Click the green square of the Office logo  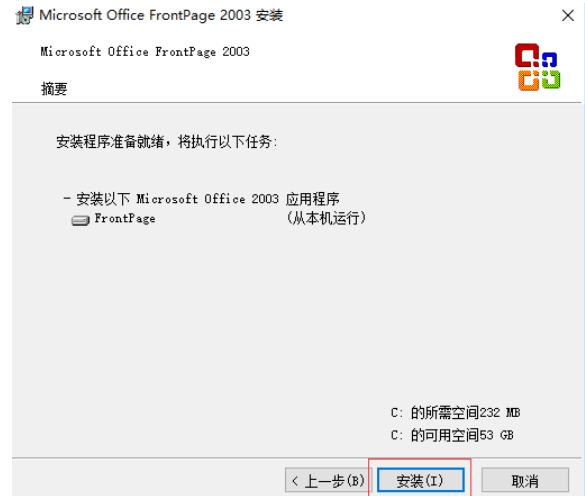(551, 79)
